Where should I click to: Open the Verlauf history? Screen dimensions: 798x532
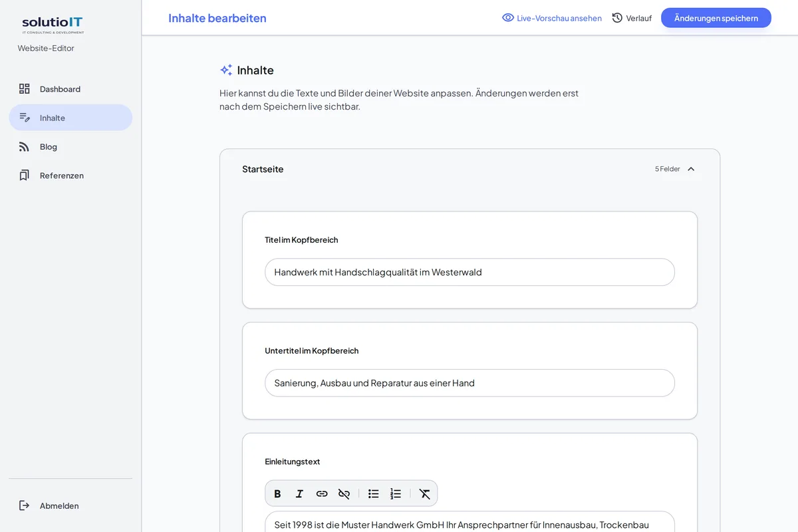point(632,18)
